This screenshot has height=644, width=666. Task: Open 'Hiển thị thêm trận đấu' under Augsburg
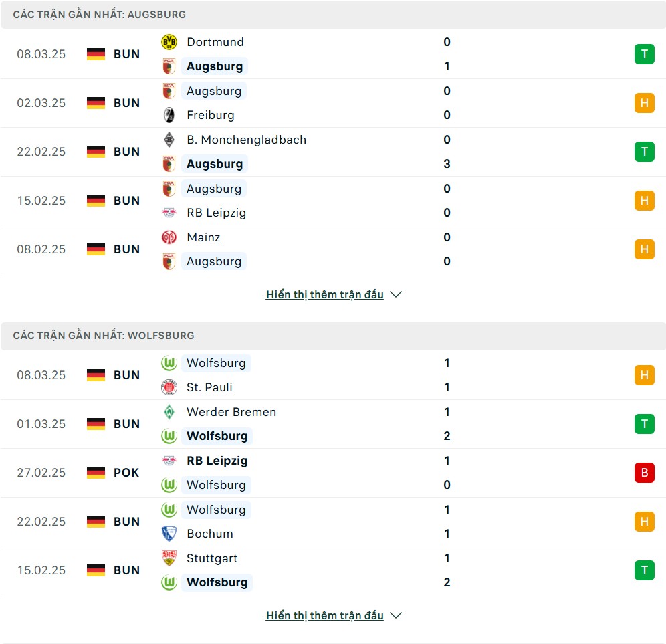[x=324, y=294]
